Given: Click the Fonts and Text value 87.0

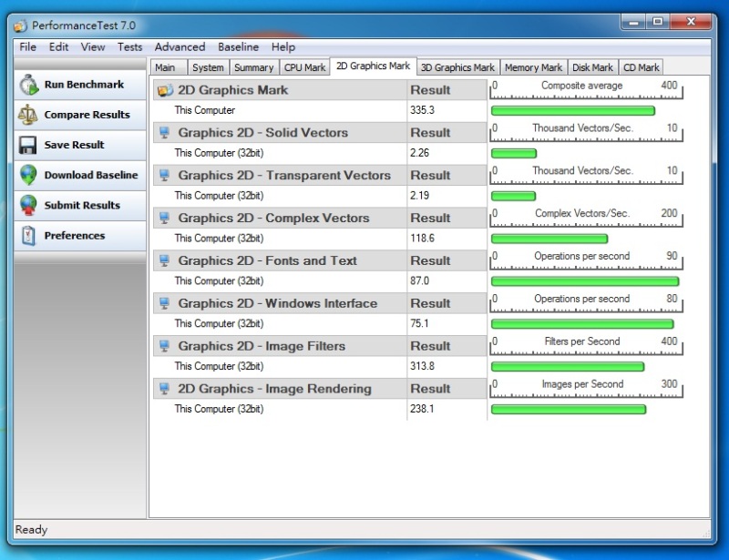Looking at the screenshot, I should tap(419, 281).
